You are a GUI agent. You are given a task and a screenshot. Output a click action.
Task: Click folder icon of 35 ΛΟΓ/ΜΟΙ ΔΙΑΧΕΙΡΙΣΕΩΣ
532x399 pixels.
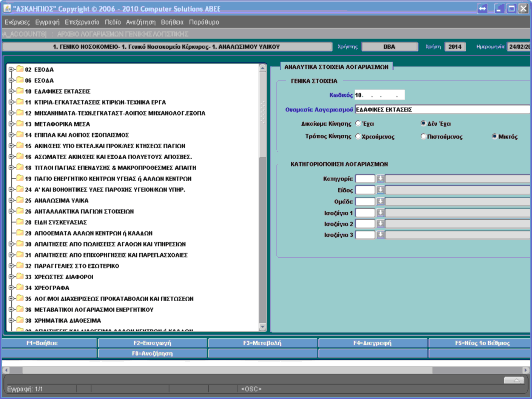20,298
